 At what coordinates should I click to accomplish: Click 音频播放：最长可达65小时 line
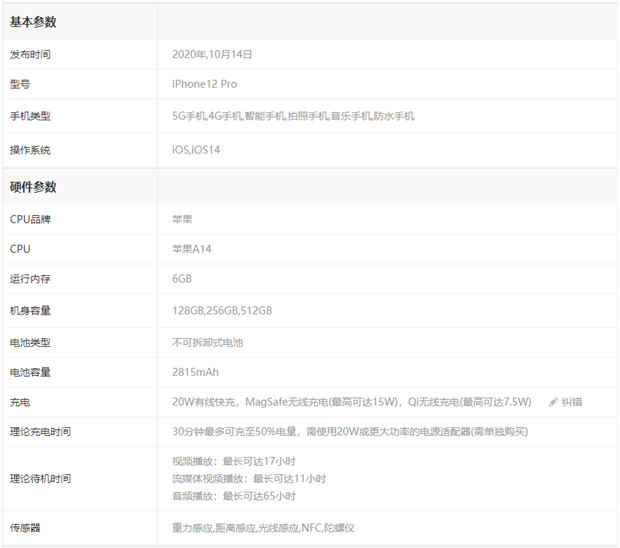[234, 496]
